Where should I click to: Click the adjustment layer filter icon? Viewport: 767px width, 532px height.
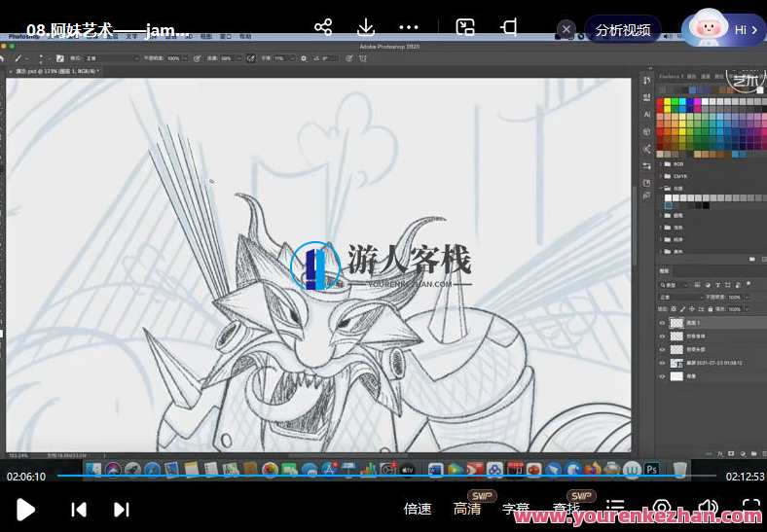(708, 285)
